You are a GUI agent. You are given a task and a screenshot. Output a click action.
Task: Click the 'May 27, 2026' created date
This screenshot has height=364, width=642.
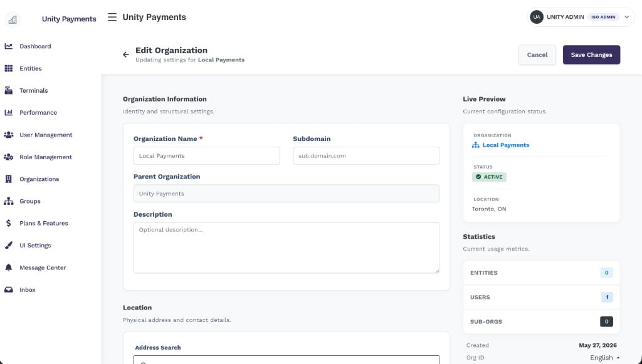597,345
